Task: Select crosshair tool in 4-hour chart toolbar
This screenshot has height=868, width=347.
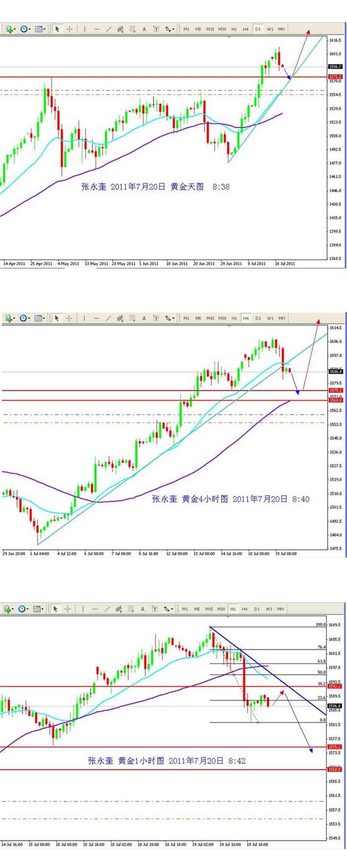Action: point(69,318)
